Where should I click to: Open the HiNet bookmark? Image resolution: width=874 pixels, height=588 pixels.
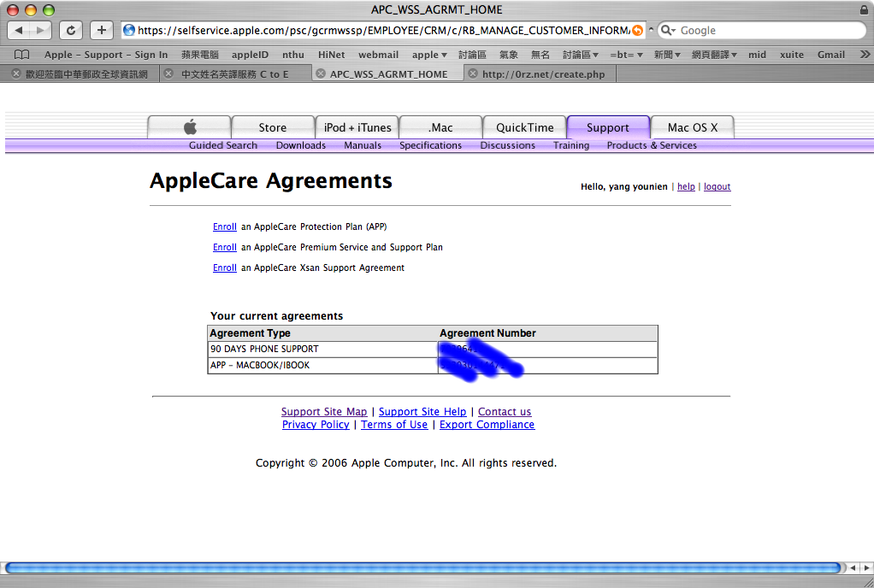pyautogui.click(x=331, y=55)
